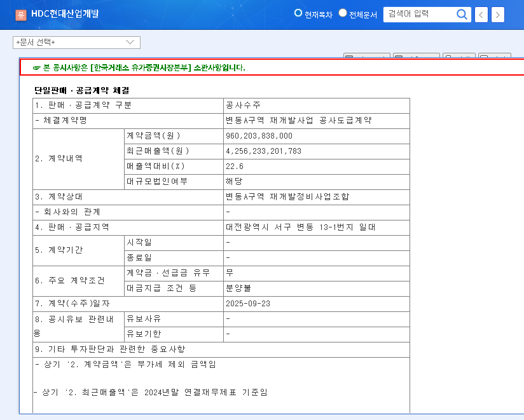This screenshot has height=420, width=524.
Task: Go to previous search result arrow
Action: pos(481,15)
